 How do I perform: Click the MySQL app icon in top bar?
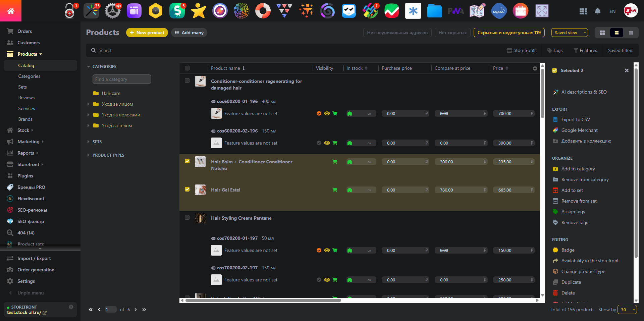(499, 11)
